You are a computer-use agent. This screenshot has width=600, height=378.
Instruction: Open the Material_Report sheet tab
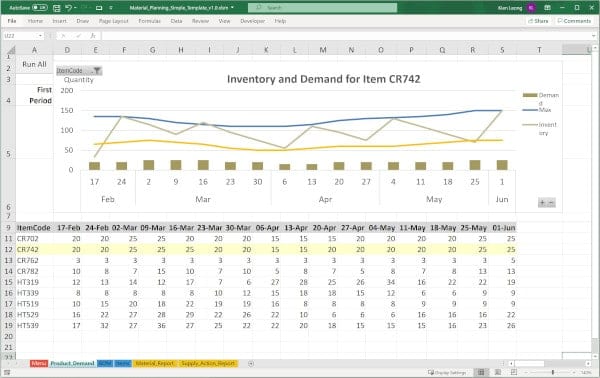(x=155, y=363)
